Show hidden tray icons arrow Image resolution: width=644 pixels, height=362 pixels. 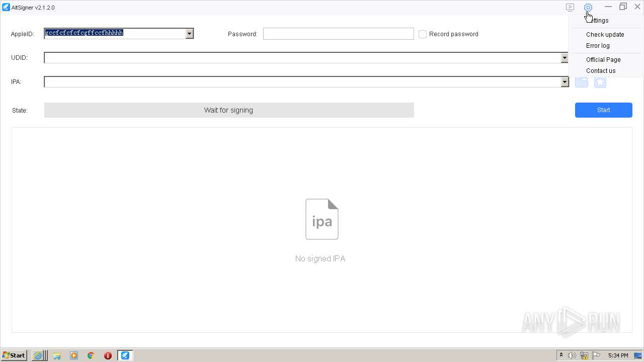tap(561, 355)
